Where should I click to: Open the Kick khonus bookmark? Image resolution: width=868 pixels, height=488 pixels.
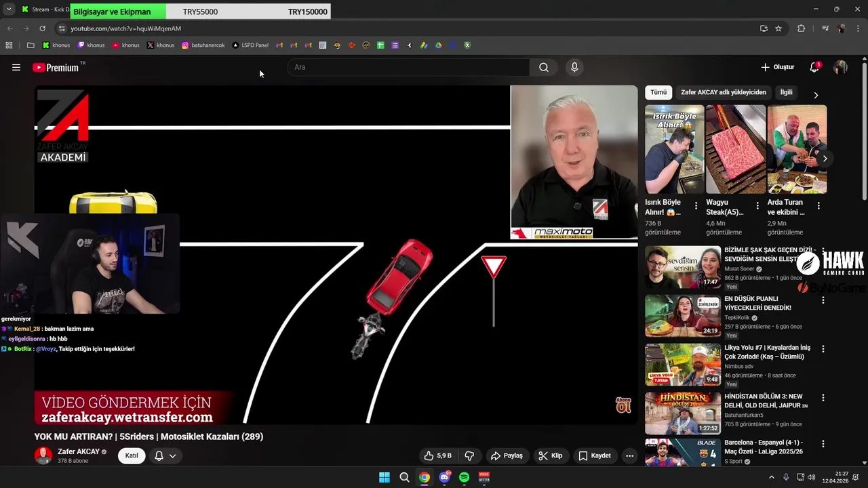(x=56, y=45)
